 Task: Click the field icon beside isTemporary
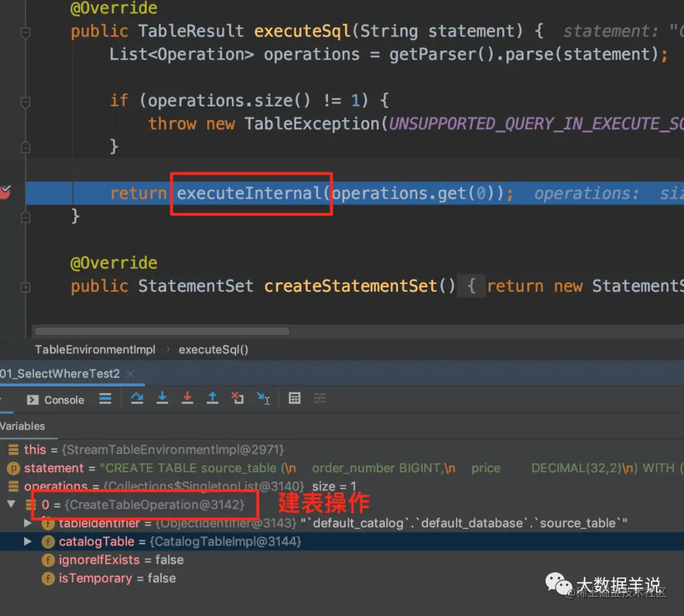pos(48,578)
